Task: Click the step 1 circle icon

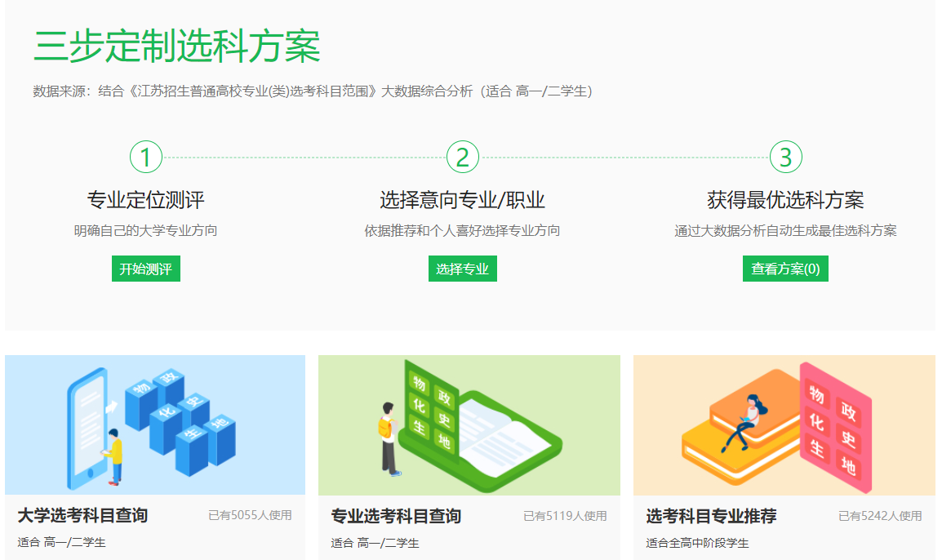Action: click(146, 157)
